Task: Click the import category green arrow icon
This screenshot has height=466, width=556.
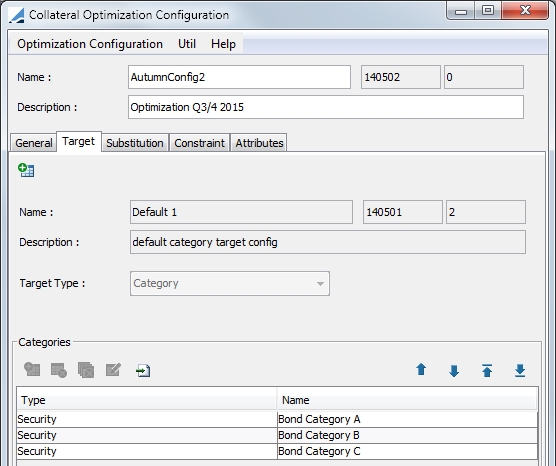Action: (143, 371)
